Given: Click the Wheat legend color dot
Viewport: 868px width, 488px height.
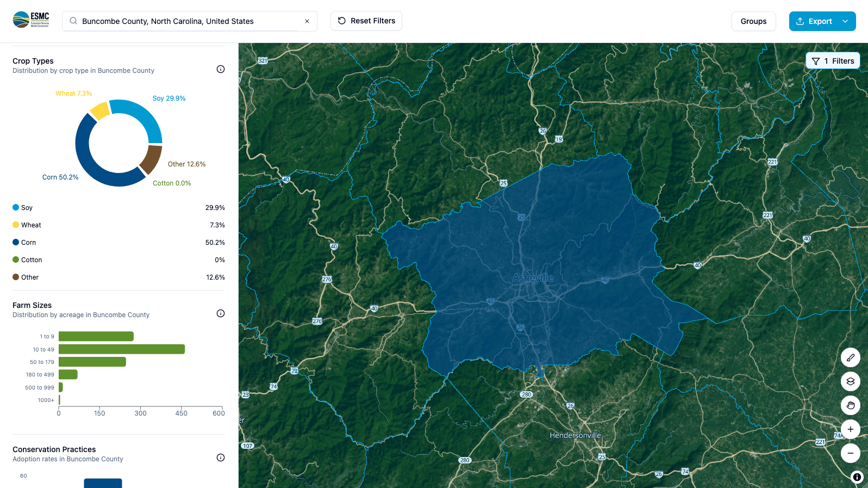Looking at the screenshot, I should coord(16,225).
